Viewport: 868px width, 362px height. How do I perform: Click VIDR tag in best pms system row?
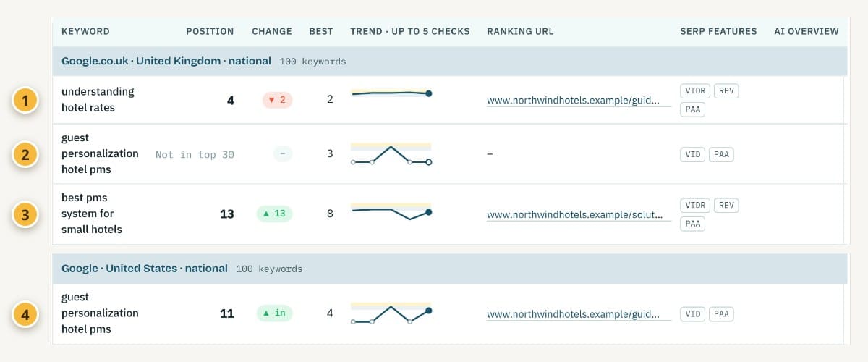(x=695, y=206)
